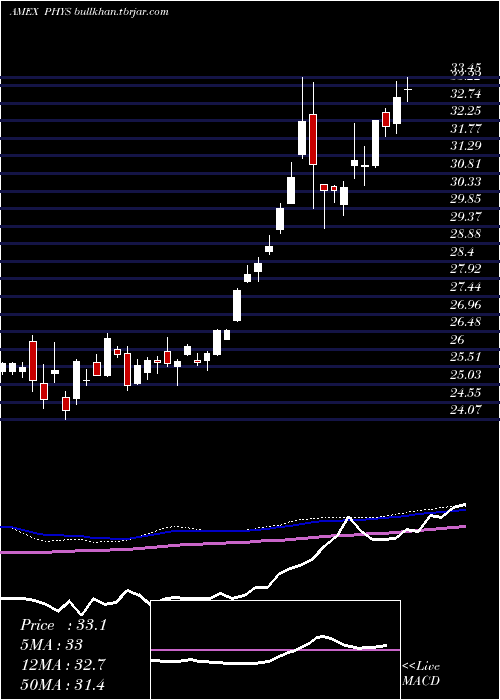
Task: Click the AMEX PHYS bullkhan.tbrjar.com title text
Action: (89, 12)
